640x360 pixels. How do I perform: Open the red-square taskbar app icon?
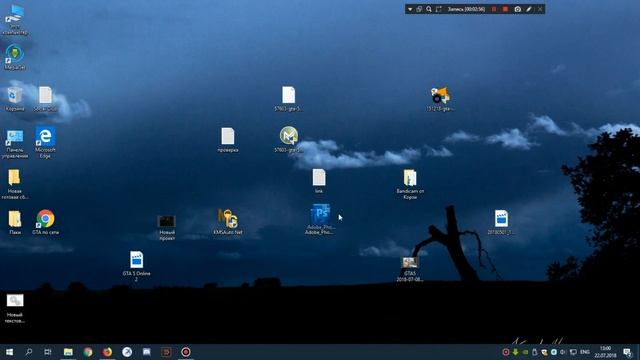pos(166,352)
